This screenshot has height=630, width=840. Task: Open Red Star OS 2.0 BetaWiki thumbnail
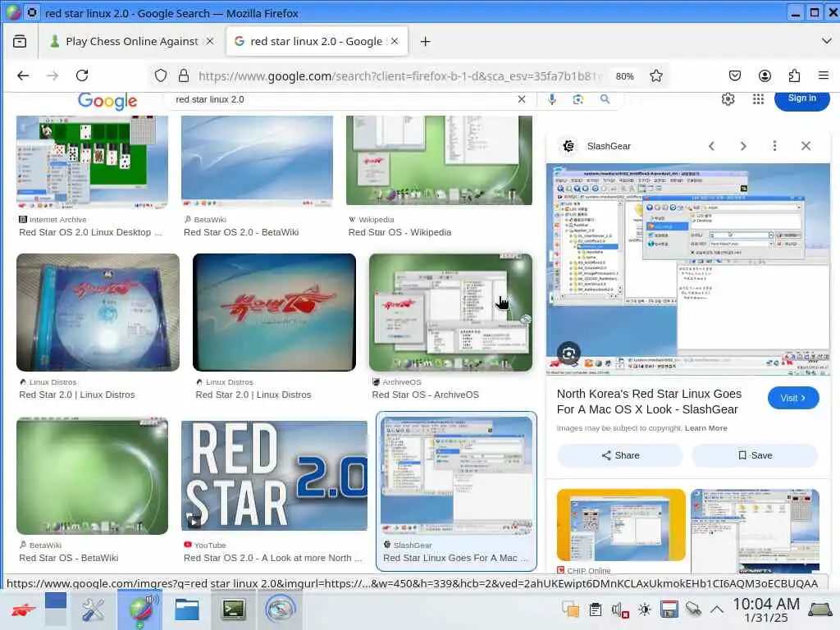[x=257, y=162]
